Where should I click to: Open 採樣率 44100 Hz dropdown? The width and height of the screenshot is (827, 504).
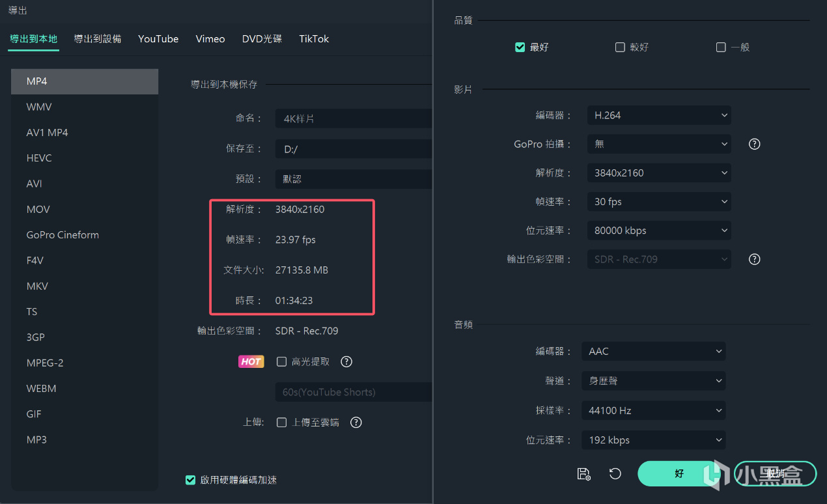click(654, 410)
